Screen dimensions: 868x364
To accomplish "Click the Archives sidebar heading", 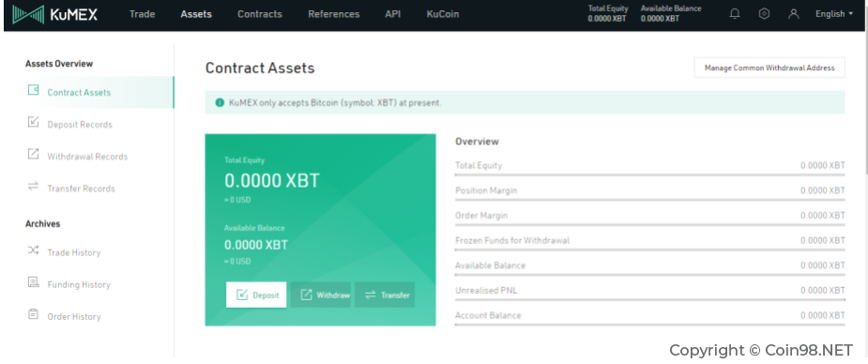I will click(x=42, y=224).
